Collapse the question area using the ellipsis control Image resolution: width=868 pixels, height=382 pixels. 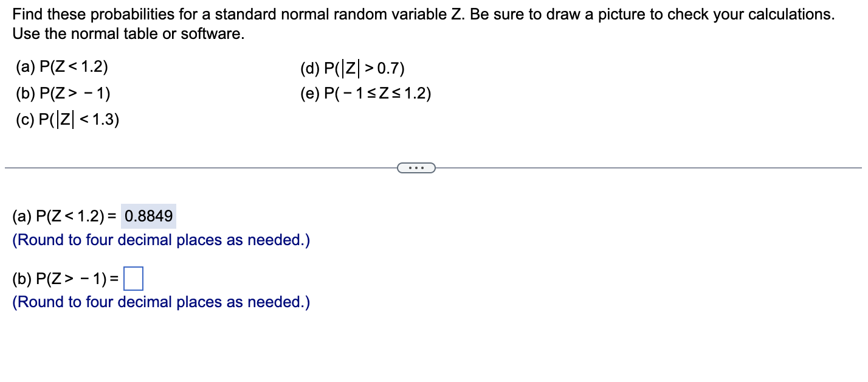click(416, 167)
